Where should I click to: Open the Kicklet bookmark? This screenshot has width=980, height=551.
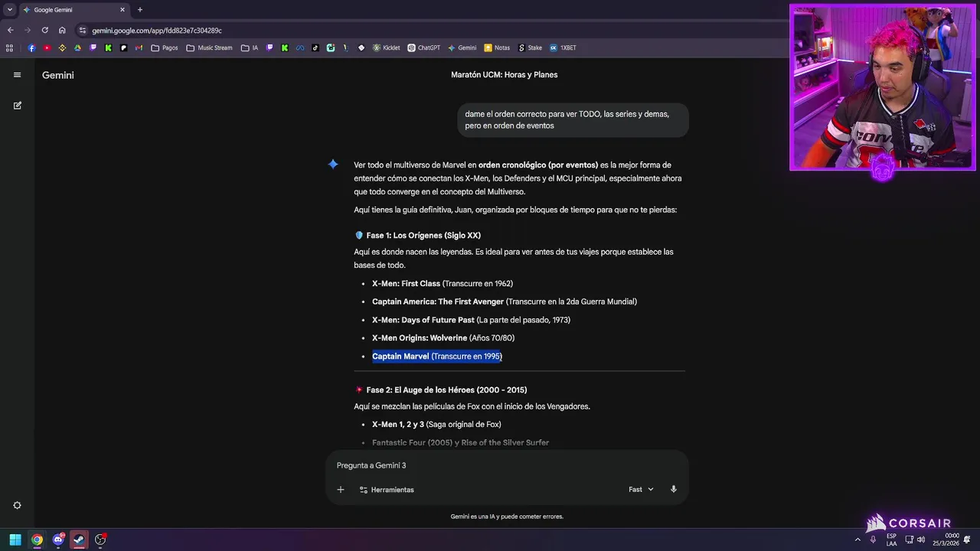point(386,47)
